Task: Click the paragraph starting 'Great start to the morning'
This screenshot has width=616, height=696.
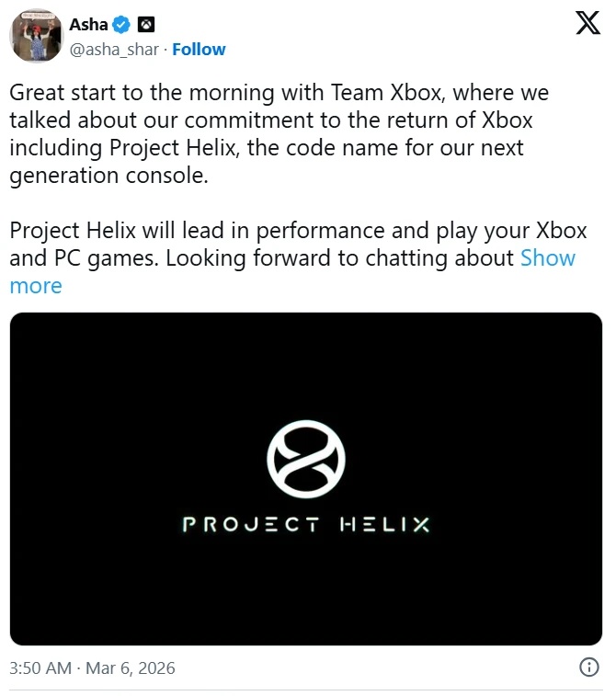Action: (x=276, y=134)
